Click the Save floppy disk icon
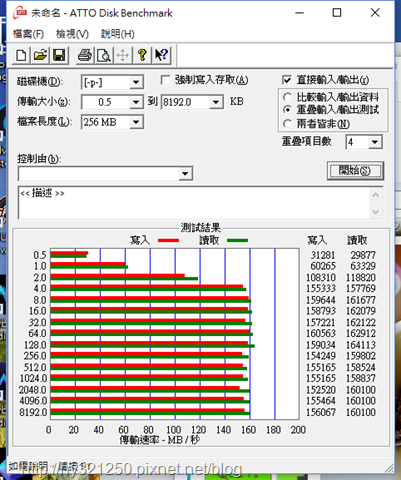 click(x=59, y=55)
